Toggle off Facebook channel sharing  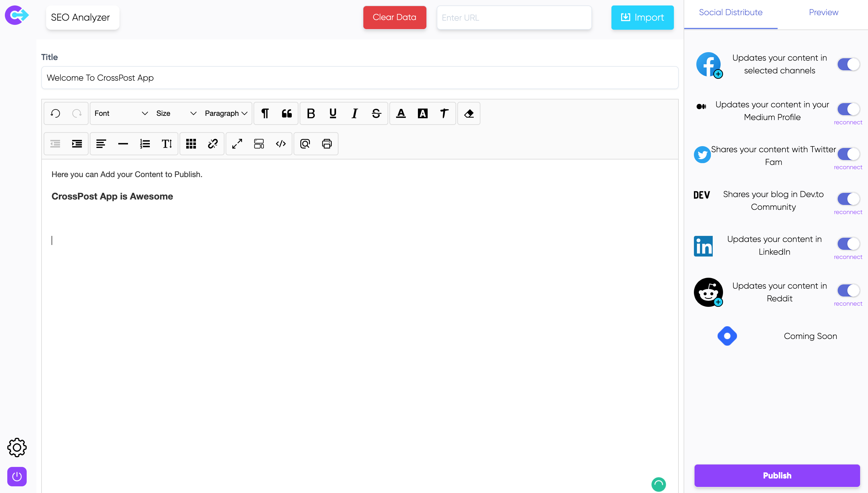pos(848,64)
